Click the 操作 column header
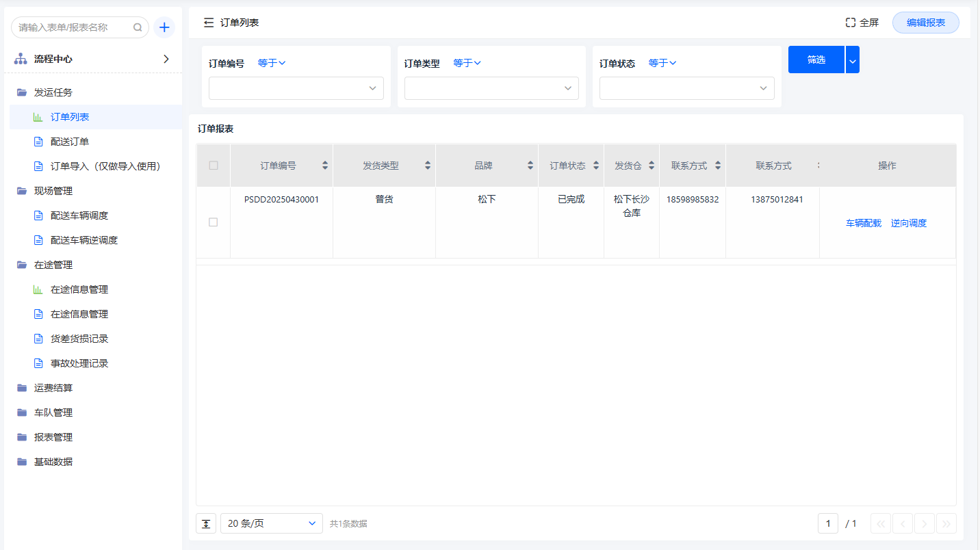Screen dimensions: 980x550 click(x=887, y=166)
